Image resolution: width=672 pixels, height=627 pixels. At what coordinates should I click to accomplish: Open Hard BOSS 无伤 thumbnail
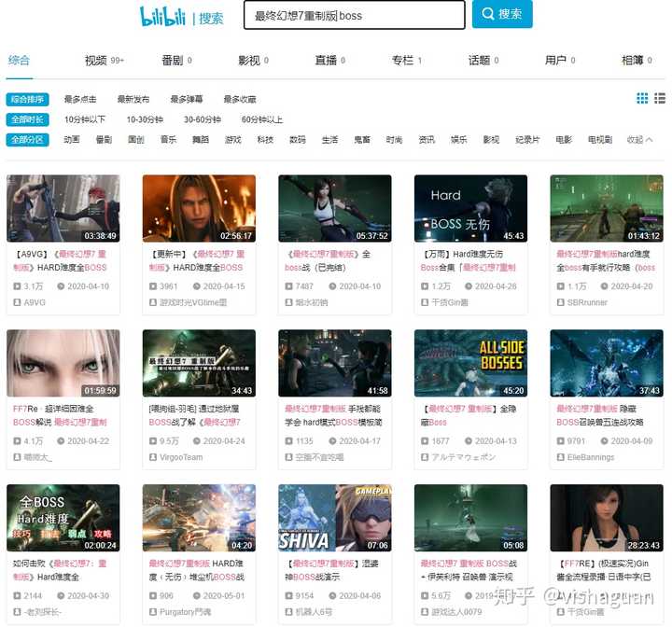coord(470,208)
